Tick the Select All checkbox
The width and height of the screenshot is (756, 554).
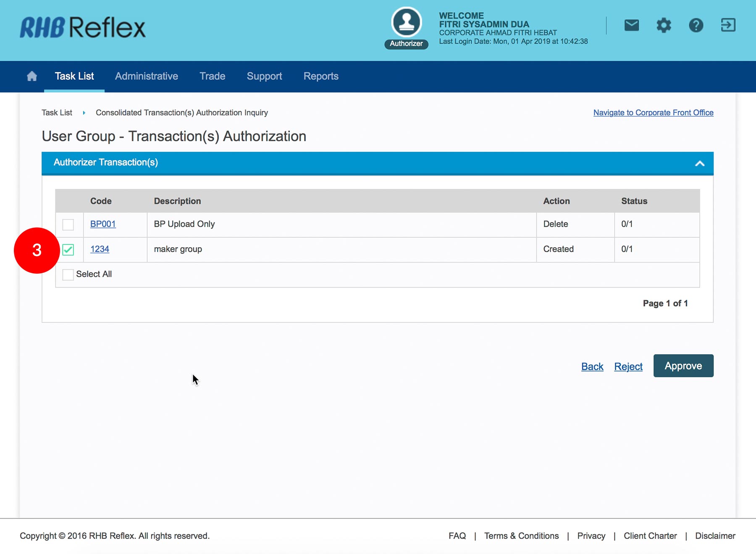click(x=68, y=274)
